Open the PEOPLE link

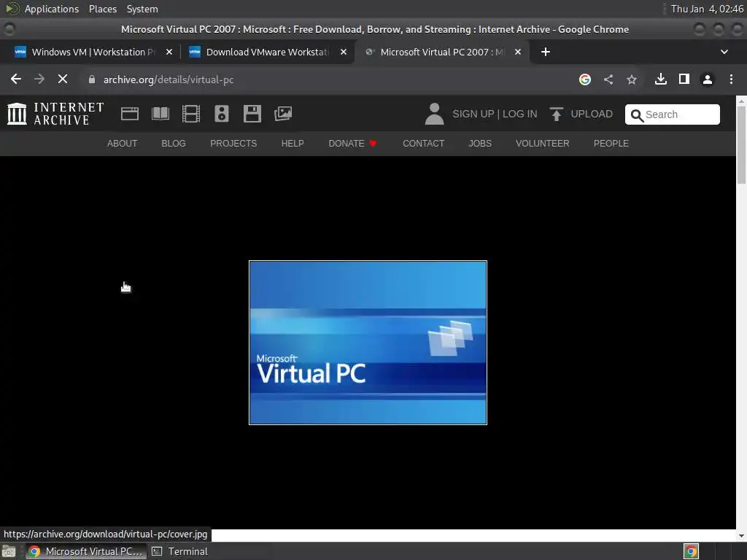pyautogui.click(x=611, y=144)
